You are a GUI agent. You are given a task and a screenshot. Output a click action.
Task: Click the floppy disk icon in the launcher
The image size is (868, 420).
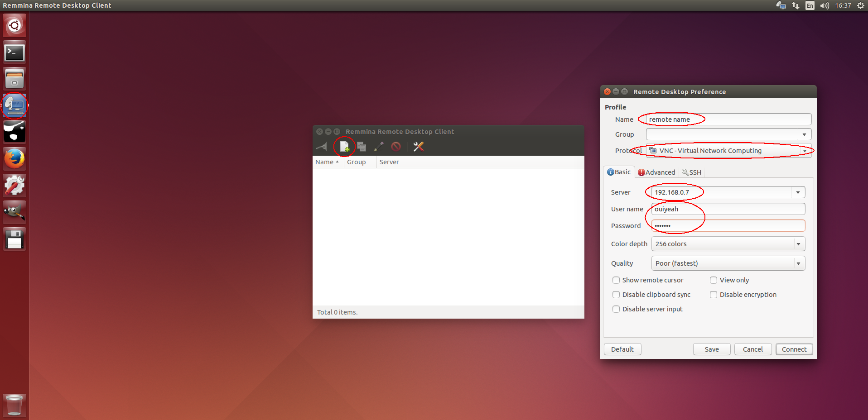point(14,239)
